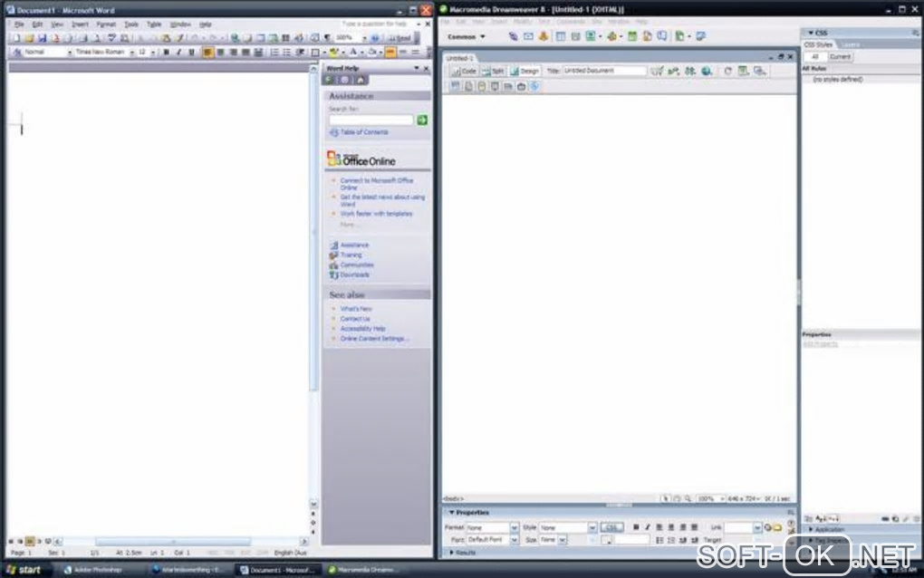The width and height of the screenshot is (924, 578).
Task: Click the CSS button in Properties panel
Action: point(611,528)
